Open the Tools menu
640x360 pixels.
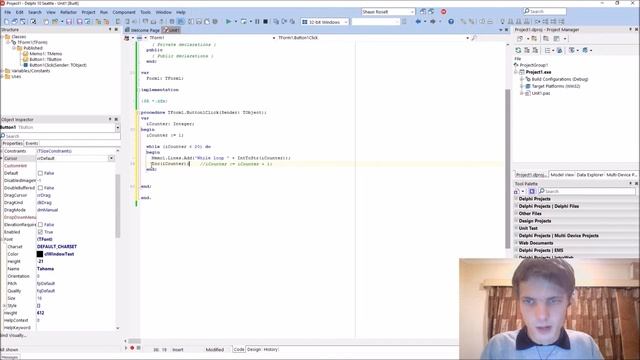(x=145, y=12)
